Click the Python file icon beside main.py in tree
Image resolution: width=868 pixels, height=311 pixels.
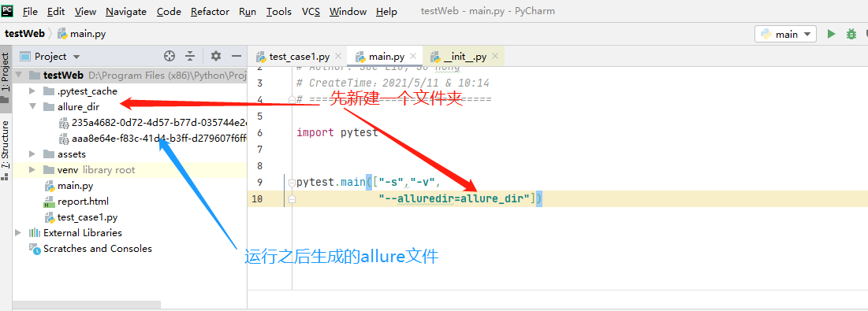pos(49,186)
